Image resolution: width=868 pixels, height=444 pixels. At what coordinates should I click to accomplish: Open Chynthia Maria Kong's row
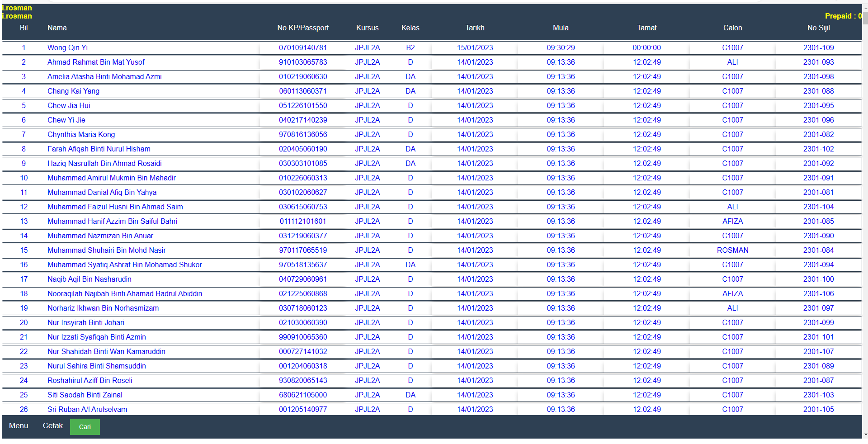pyautogui.click(x=81, y=135)
